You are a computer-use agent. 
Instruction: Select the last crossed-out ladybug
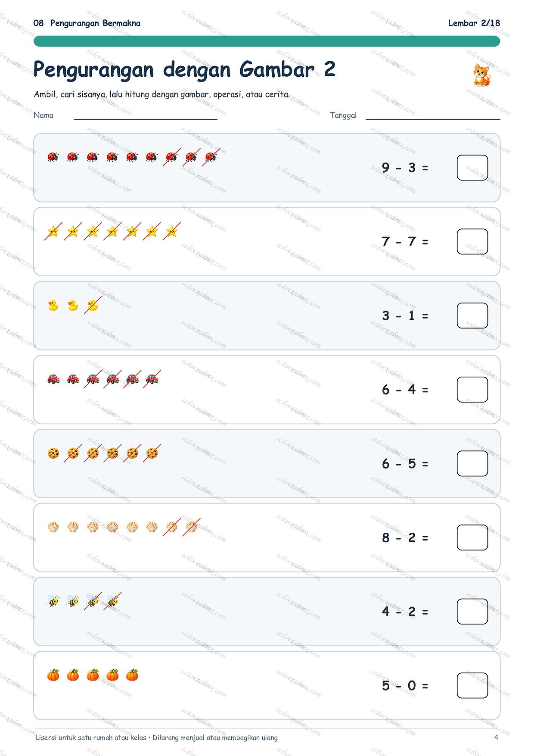pyautogui.click(x=211, y=157)
